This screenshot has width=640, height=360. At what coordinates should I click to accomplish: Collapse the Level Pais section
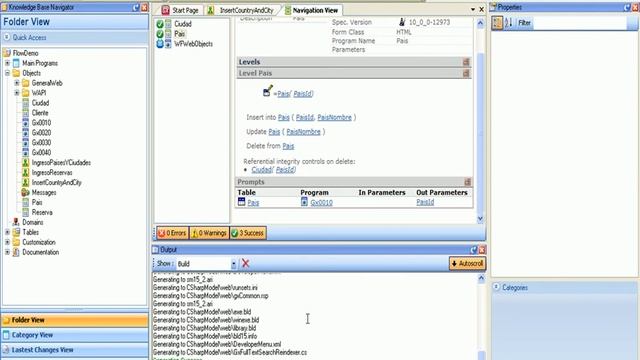pyautogui.click(x=466, y=73)
